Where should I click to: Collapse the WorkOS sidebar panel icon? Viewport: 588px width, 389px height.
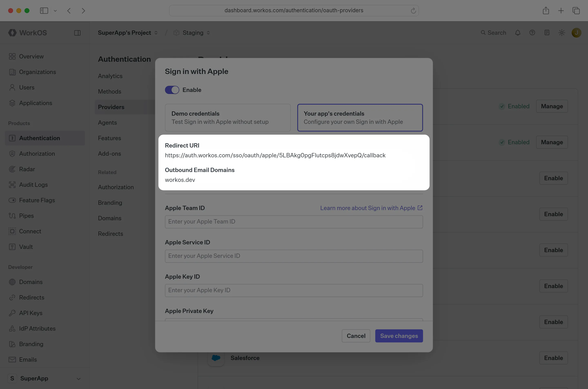coord(77,33)
